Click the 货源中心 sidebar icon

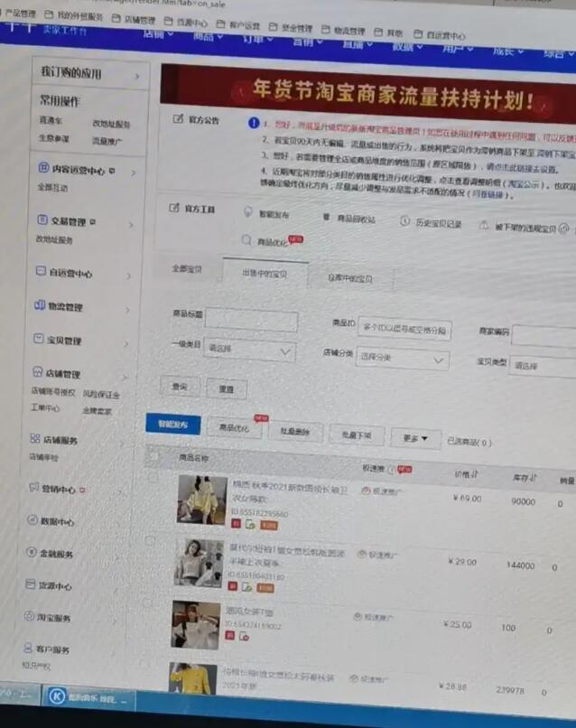point(31,584)
